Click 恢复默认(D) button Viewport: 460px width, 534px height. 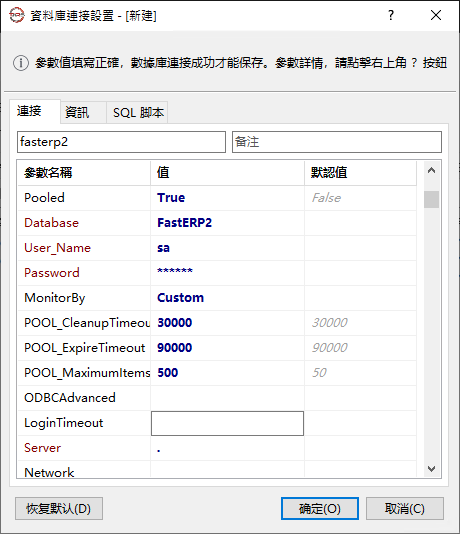point(59,508)
